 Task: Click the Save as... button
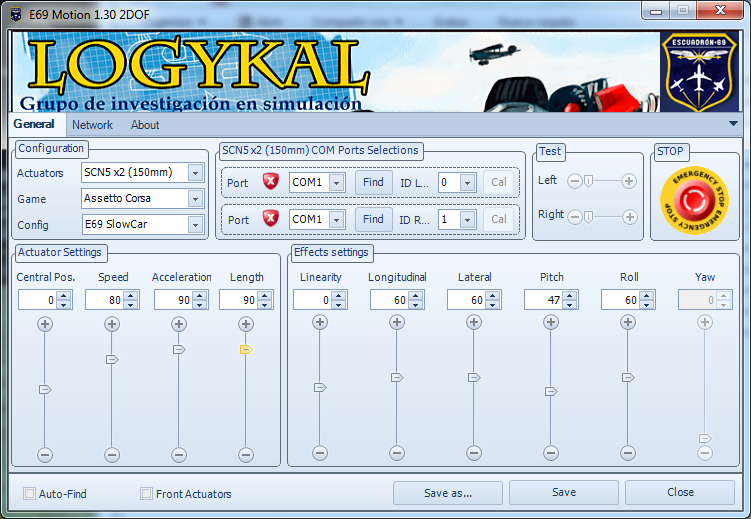click(448, 493)
